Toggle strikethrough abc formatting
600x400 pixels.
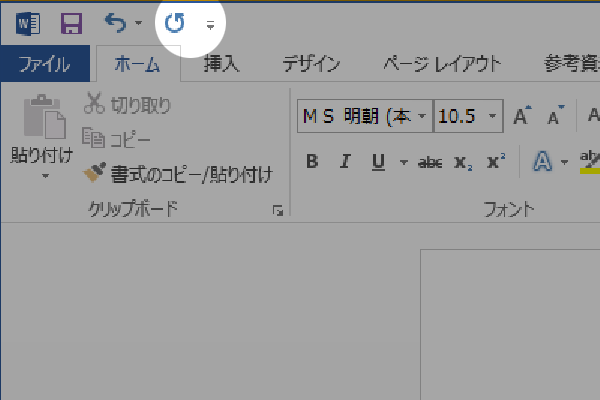[x=430, y=163]
